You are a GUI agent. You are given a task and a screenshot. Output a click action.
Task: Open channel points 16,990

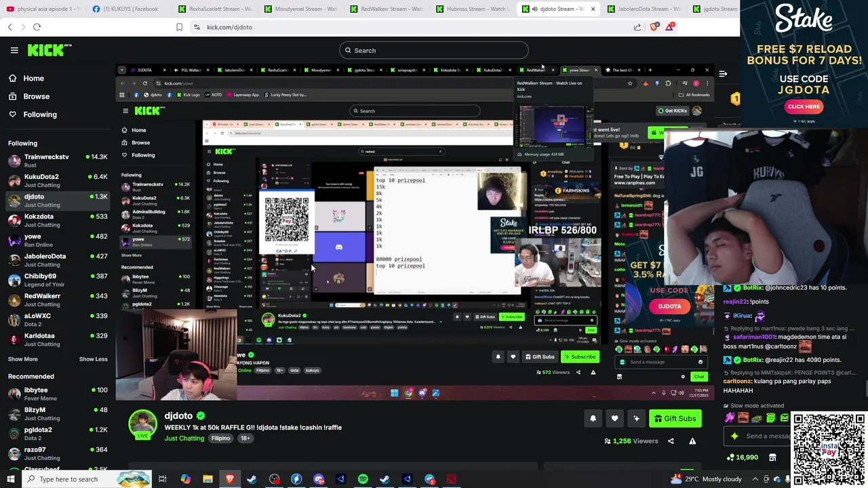coord(742,457)
